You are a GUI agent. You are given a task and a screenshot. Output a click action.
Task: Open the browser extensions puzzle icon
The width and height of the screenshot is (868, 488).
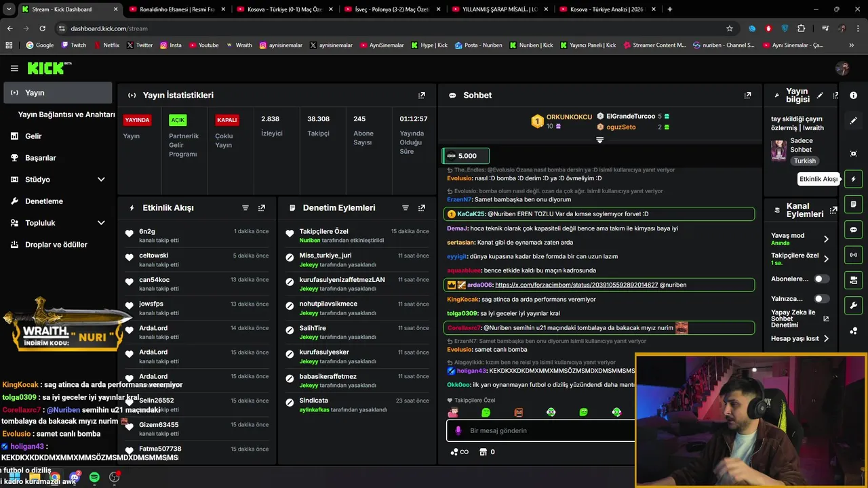pyautogui.click(x=802, y=28)
